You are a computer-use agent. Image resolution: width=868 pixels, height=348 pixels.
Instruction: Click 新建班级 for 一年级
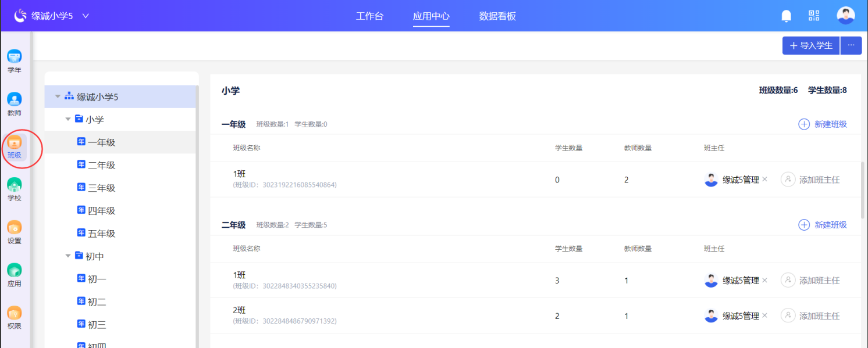tap(823, 124)
